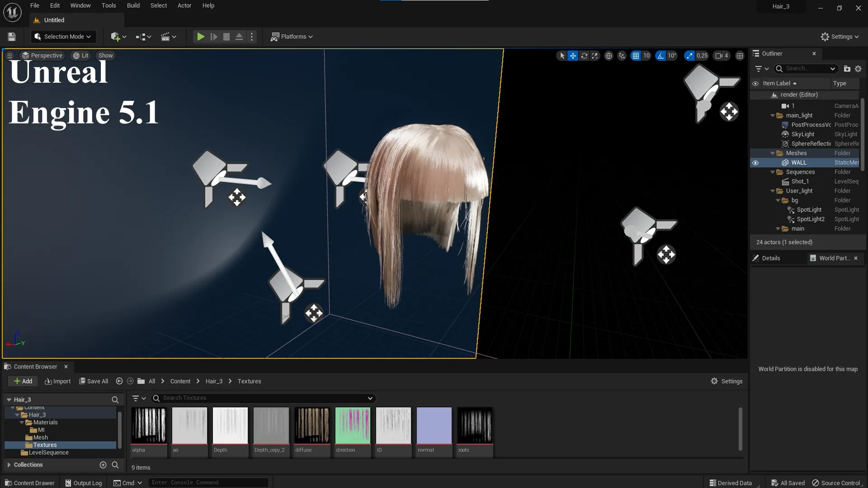868x488 pixels.
Task: Open the Build menu
Action: pyautogui.click(x=133, y=5)
